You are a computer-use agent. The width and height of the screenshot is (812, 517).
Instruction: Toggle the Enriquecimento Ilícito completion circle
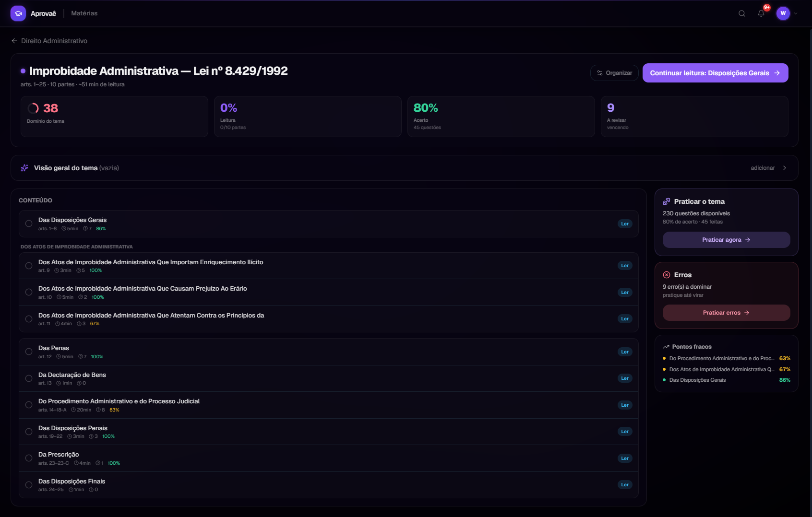29,266
